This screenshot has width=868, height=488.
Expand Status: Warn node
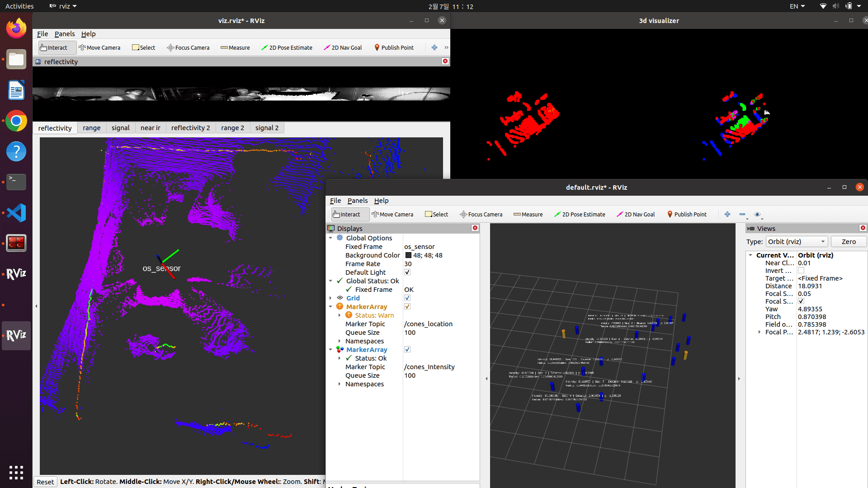coord(340,315)
